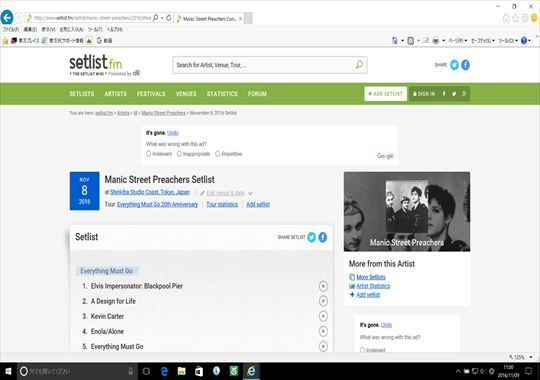540x380 pixels.
Task: Sign in with Facebook icon in green bar
Action: 444,94
